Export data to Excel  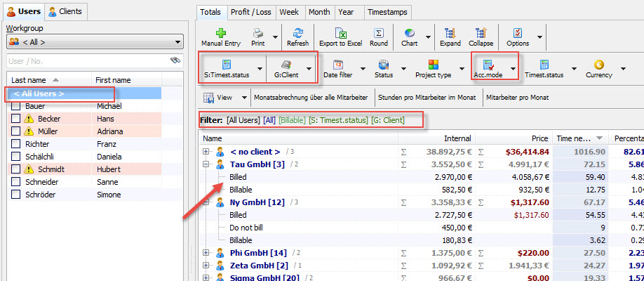click(x=340, y=33)
